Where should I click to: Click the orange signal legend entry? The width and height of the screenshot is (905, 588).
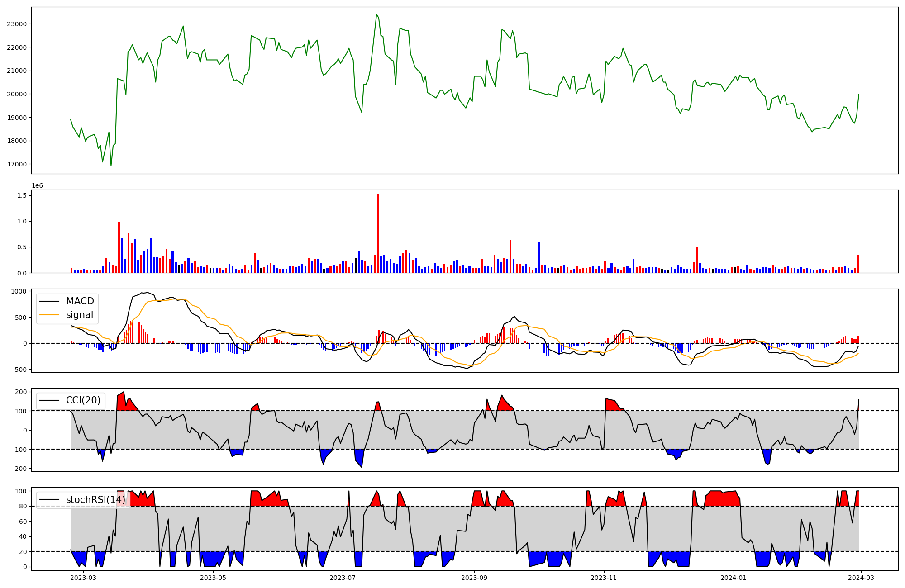[x=79, y=315]
